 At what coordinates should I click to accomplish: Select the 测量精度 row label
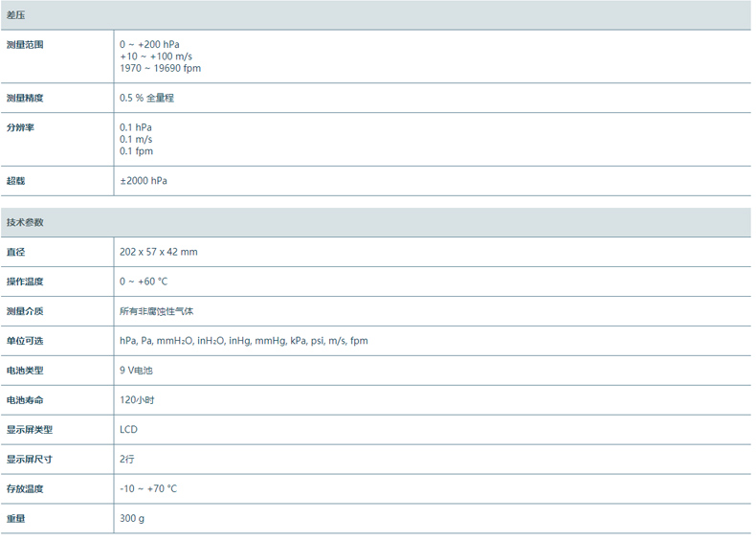click(x=25, y=98)
